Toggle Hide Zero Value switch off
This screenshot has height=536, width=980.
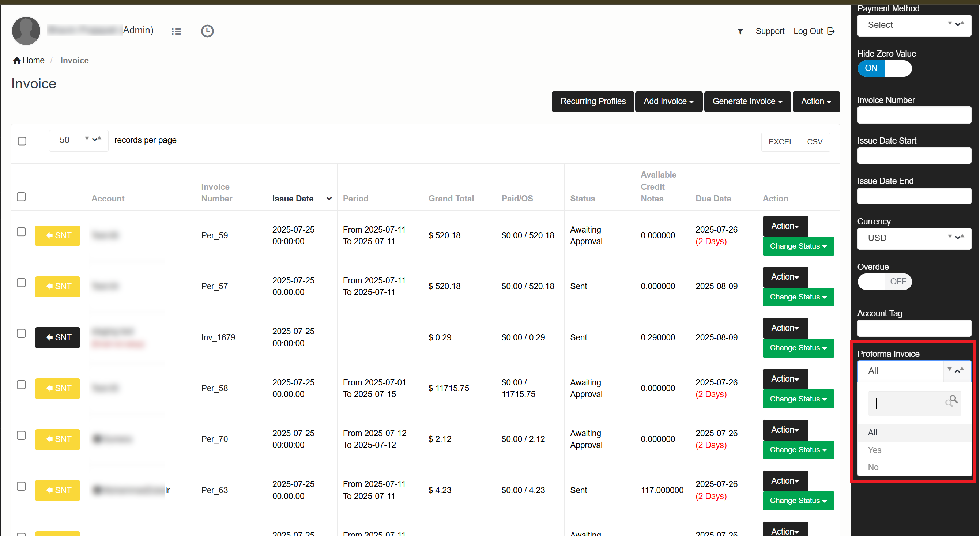click(884, 68)
